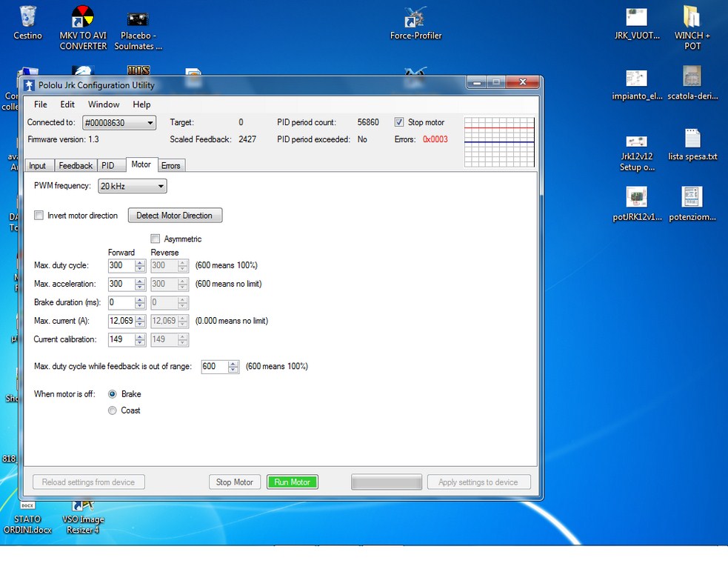Click the Pololu Jrk title bar icon
The image size is (728, 569).
coord(29,85)
